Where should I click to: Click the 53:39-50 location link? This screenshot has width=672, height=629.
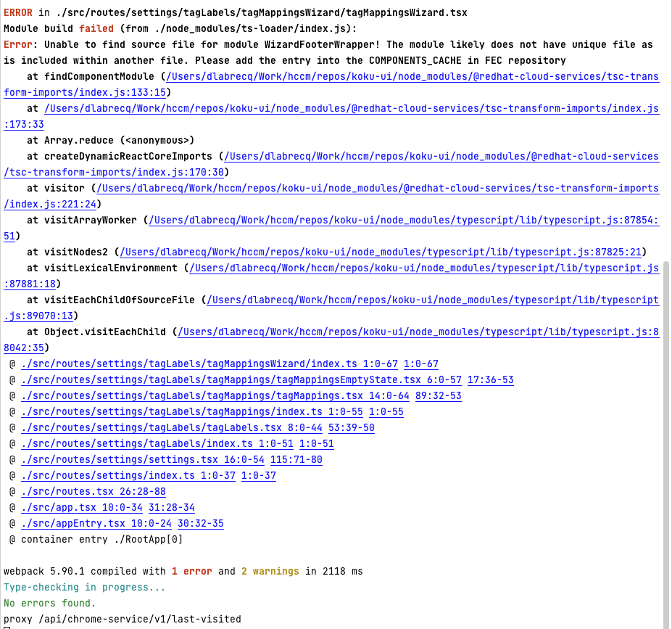352,428
